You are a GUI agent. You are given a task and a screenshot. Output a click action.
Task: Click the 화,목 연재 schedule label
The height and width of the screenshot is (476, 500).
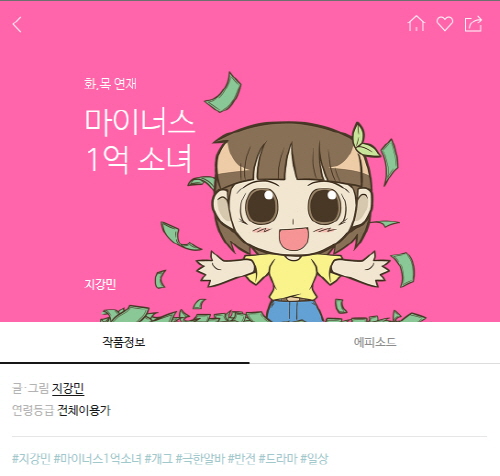pos(110,83)
